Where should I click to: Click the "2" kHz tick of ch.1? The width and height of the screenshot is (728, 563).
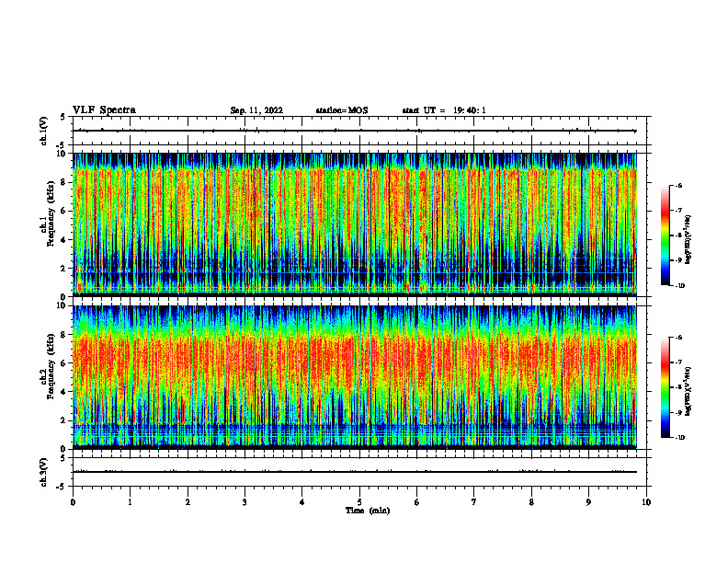click(x=64, y=269)
